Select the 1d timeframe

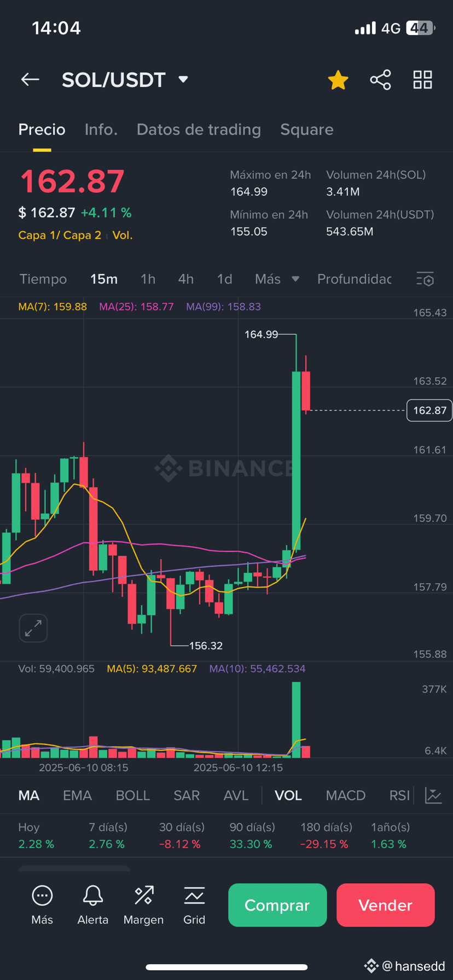point(225,279)
